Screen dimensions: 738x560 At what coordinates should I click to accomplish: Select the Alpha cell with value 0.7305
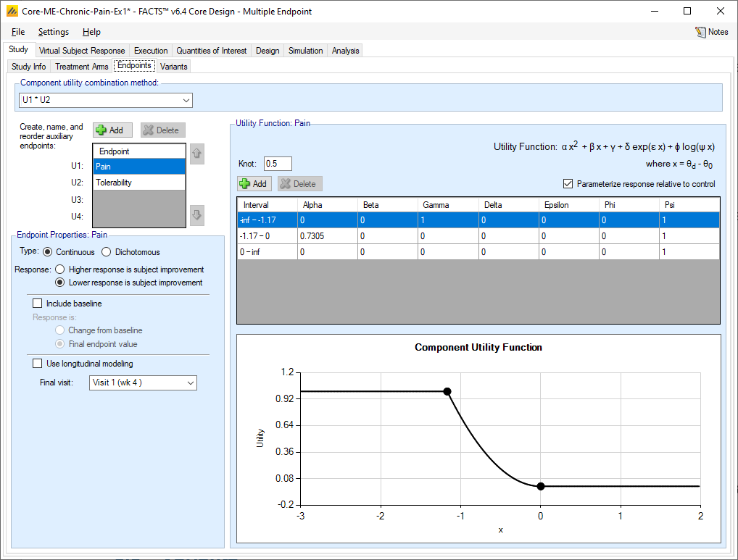[327, 236]
